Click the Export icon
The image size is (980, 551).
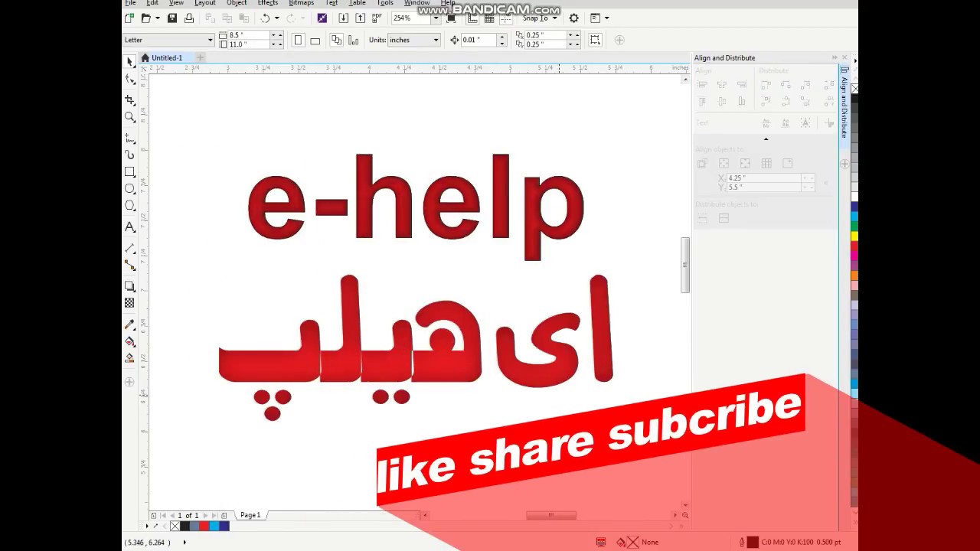[x=360, y=18]
